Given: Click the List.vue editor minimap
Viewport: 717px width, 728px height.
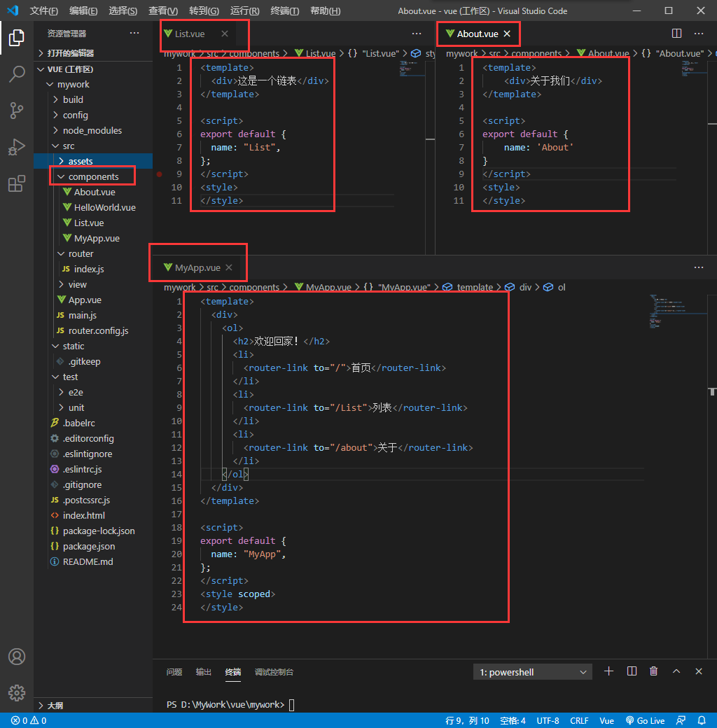Looking at the screenshot, I should point(412,69).
